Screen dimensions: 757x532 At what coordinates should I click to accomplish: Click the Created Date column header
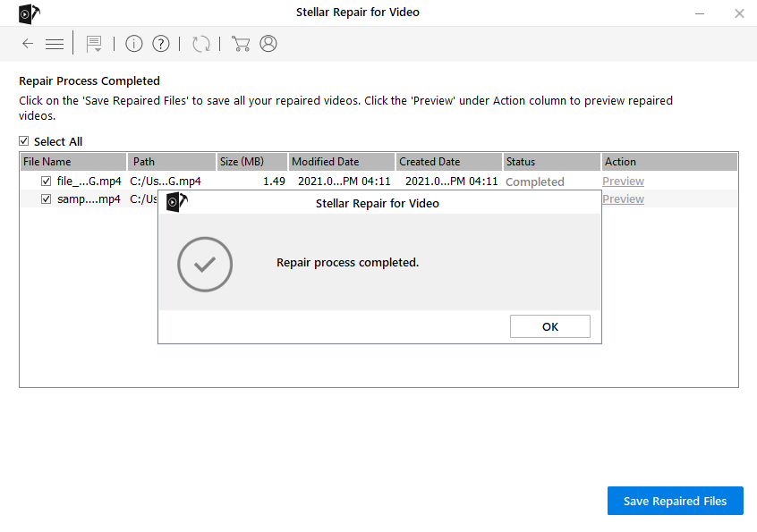coord(448,162)
